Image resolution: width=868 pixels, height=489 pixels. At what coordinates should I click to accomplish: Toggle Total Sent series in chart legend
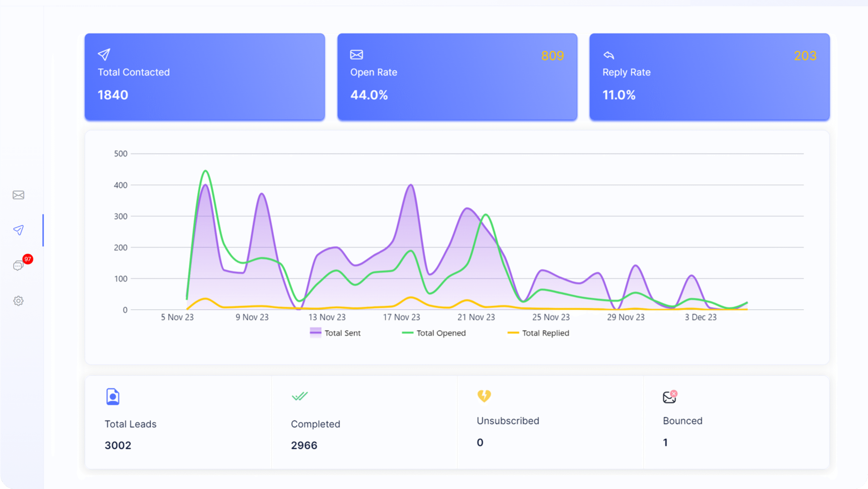pos(335,333)
